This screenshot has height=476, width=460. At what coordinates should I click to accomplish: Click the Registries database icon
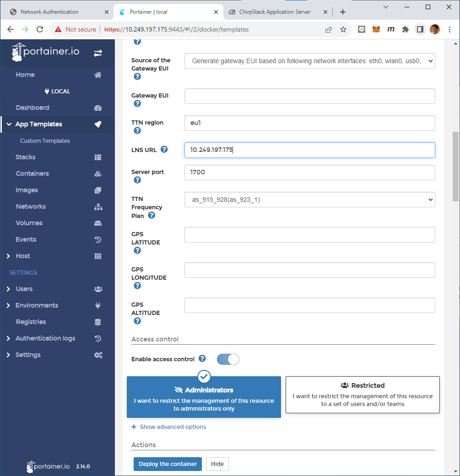[x=98, y=322]
